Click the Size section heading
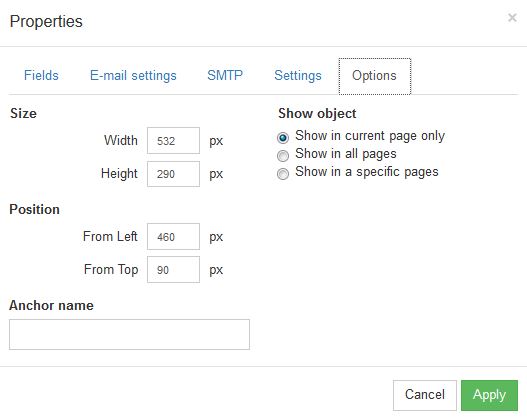The image size is (527, 419). (23, 113)
